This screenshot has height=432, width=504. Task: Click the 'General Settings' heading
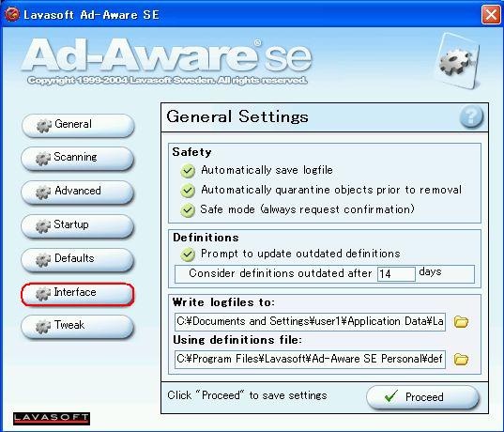pyautogui.click(x=237, y=116)
